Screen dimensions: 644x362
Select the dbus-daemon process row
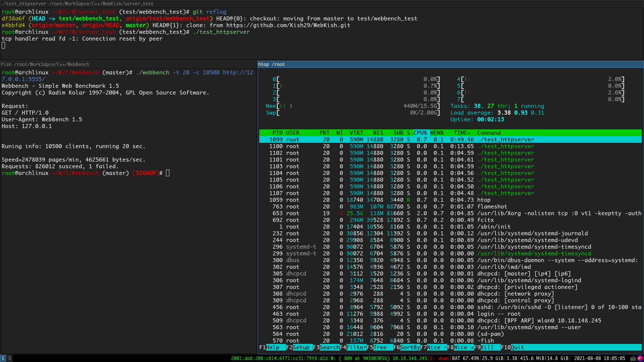pos(450,260)
